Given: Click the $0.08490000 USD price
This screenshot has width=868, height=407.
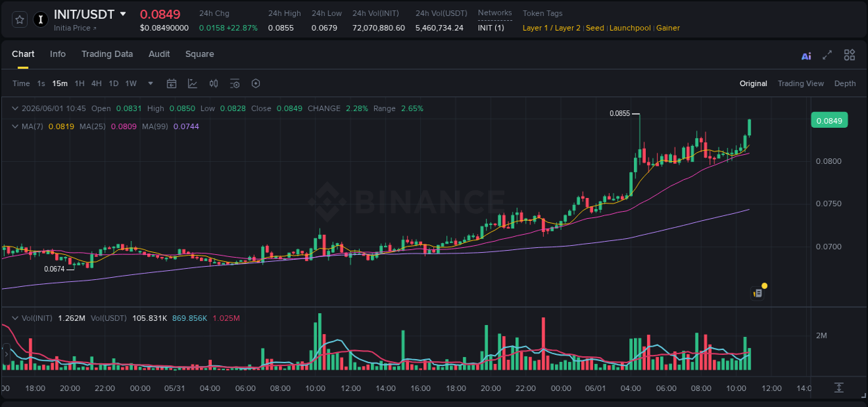Looking at the screenshot, I should pyautogui.click(x=164, y=28).
